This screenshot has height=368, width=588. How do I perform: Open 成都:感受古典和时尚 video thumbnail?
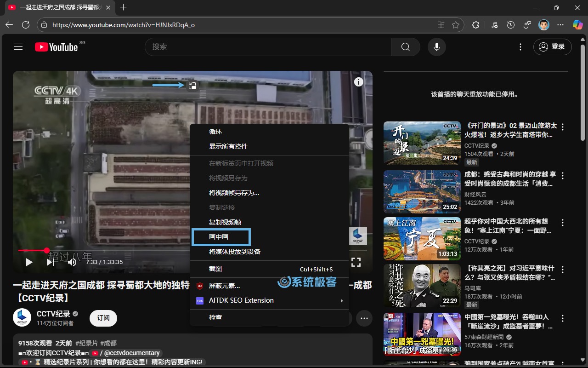click(x=422, y=192)
